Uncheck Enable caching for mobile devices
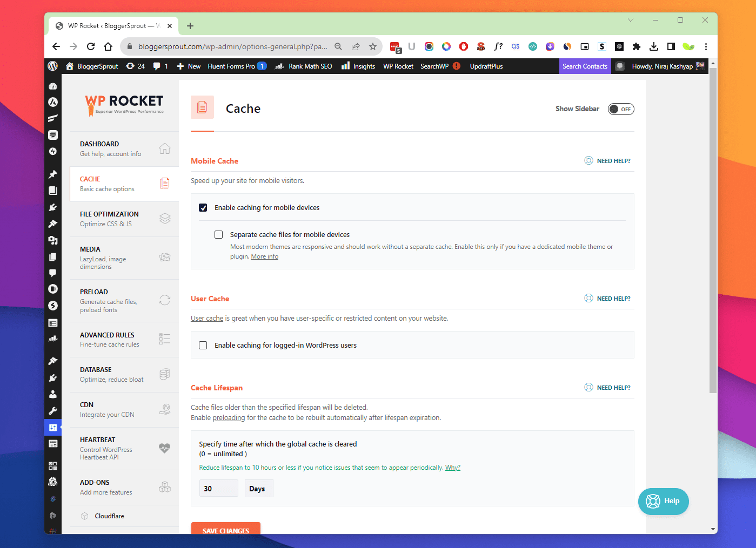The image size is (756, 548). point(203,208)
